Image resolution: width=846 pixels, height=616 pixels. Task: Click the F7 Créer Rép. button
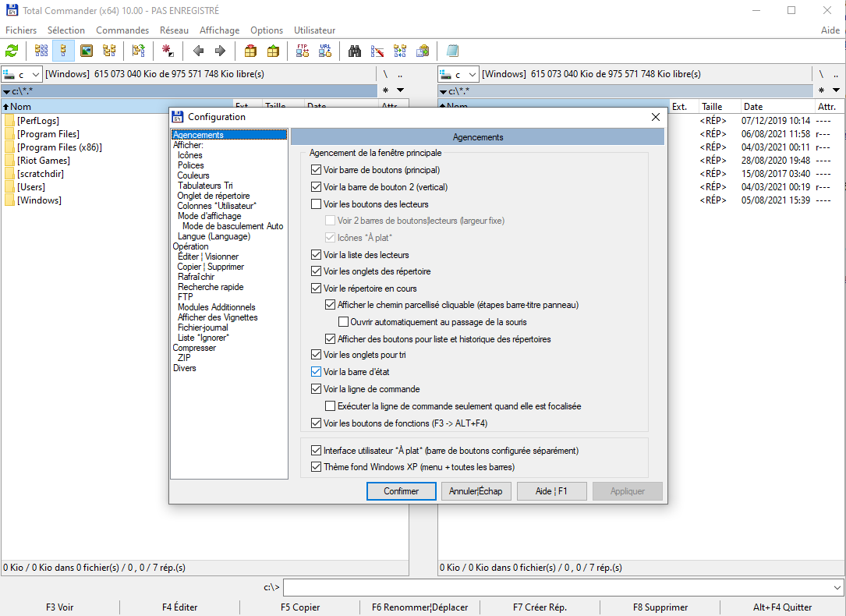tap(540, 607)
